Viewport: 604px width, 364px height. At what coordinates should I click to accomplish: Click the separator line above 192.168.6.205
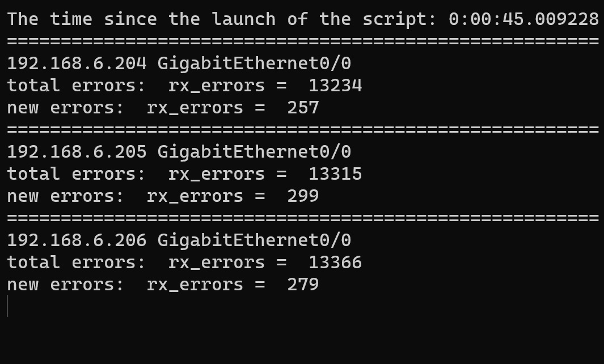[303, 130]
